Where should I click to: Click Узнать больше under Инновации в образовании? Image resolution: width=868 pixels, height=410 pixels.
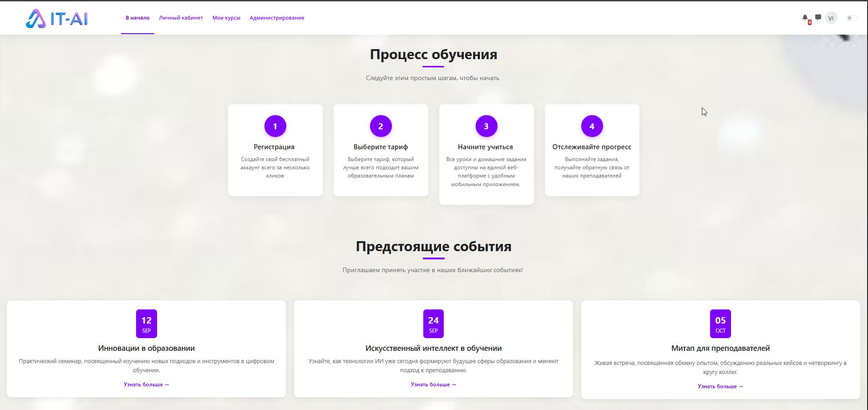click(146, 384)
